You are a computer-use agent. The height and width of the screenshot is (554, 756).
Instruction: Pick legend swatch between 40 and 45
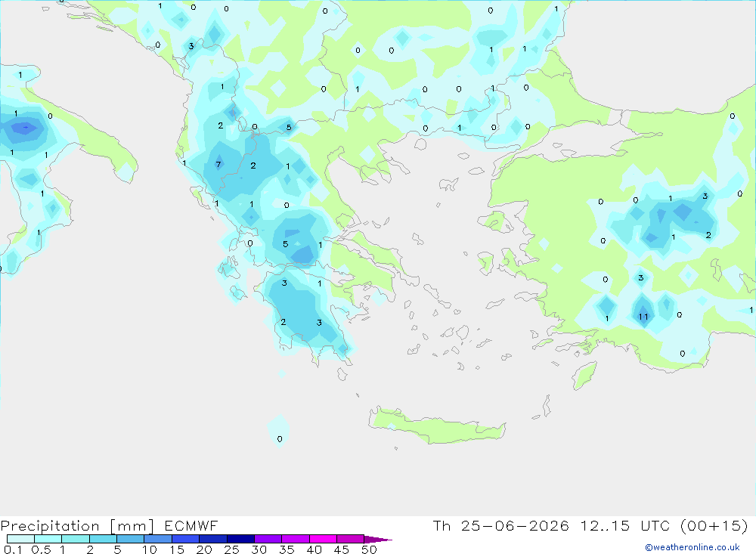click(x=323, y=539)
